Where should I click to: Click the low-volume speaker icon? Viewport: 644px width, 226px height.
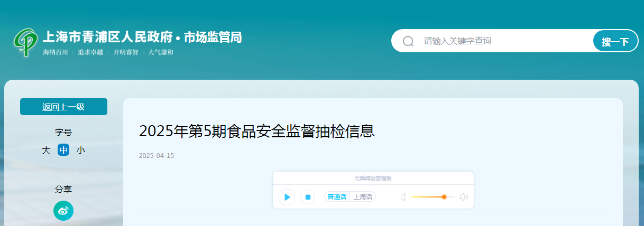point(403,197)
